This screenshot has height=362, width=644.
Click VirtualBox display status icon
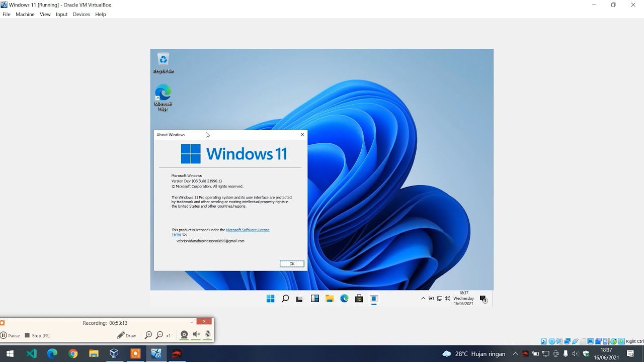(x=591, y=341)
